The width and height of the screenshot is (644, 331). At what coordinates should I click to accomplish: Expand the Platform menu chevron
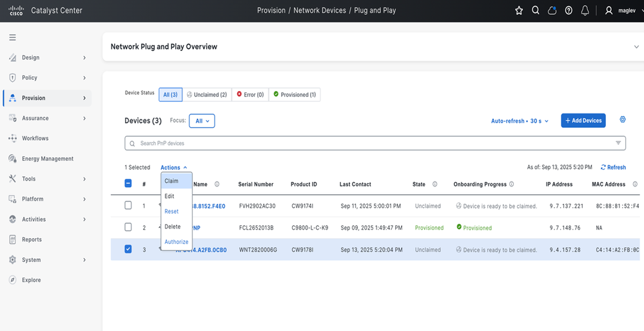click(x=84, y=199)
